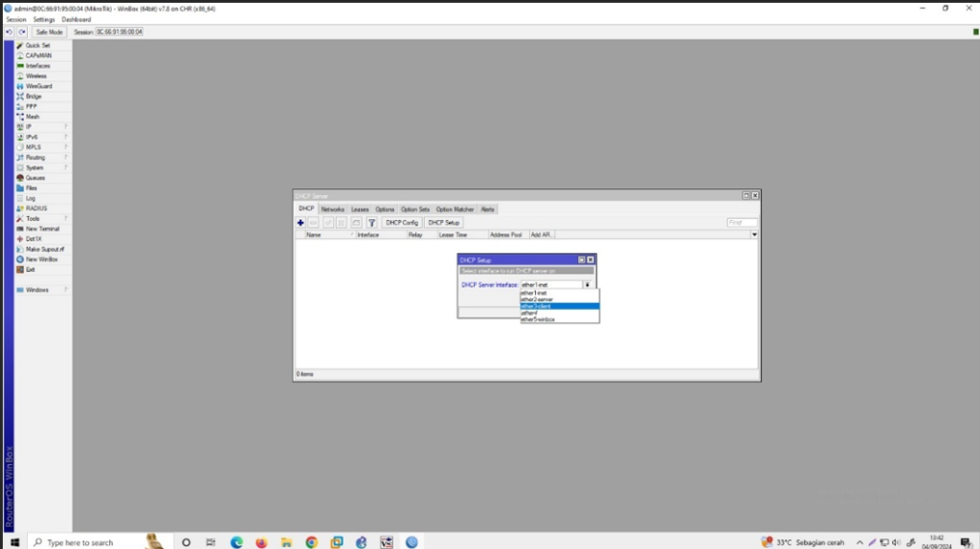Click the filter funnel icon in DHCP Server
The image size is (980, 549).
tap(372, 222)
